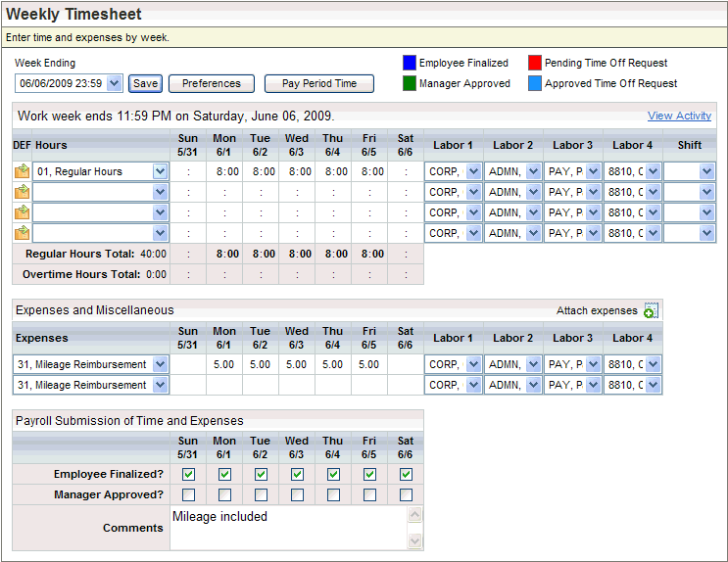Check Manager Approved box for Sun 5/31
The width and height of the screenshot is (728, 562).
coord(188,494)
